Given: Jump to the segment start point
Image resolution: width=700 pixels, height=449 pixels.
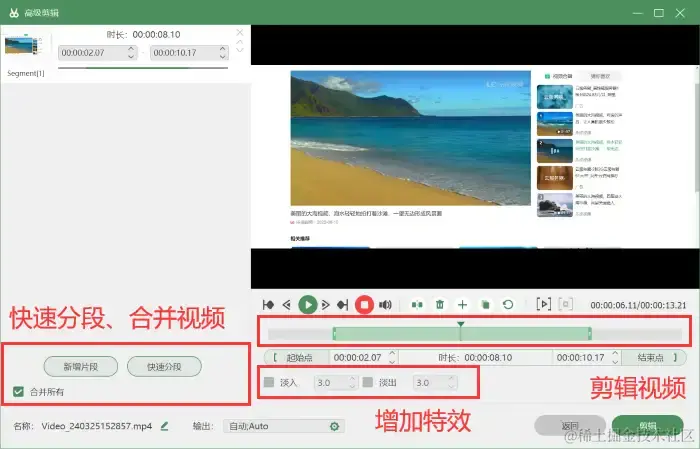Looking at the screenshot, I should pyautogui.click(x=268, y=305).
